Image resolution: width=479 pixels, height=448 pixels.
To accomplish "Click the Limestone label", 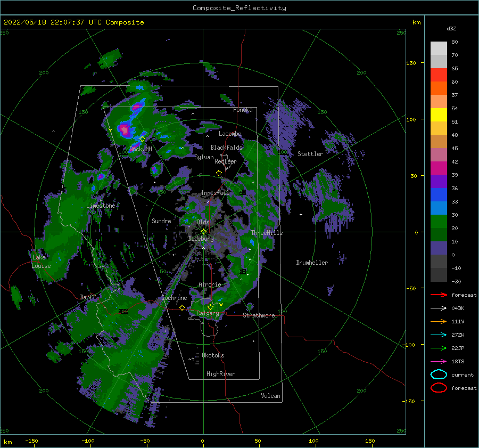I will click(x=101, y=206).
